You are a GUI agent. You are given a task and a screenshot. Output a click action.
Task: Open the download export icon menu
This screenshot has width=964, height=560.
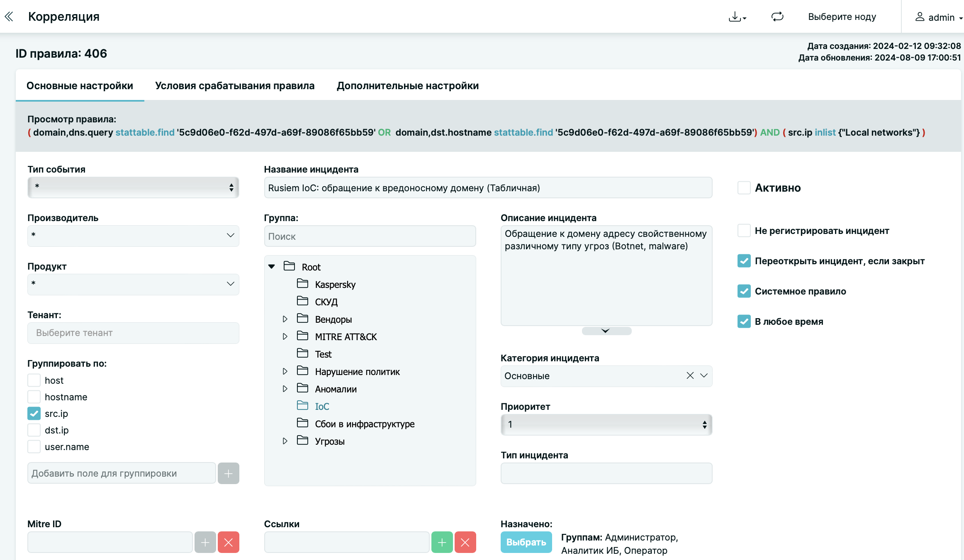737,17
